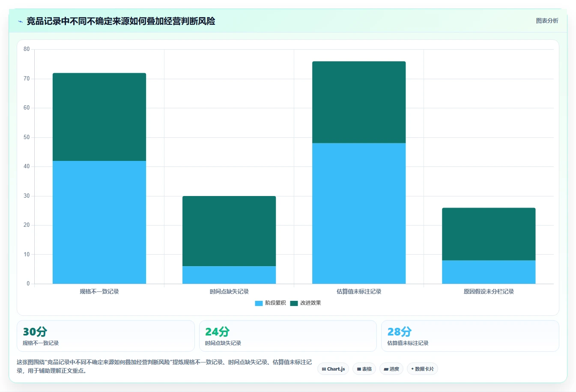This screenshot has width=576, height=392.
Task: Click the description paragraph starting with 这张图围绕
Action: 164,366
